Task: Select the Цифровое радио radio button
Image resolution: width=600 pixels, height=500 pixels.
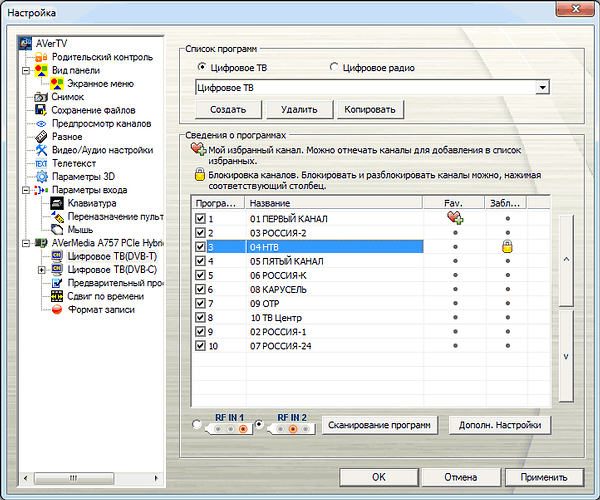Action: pyautogui.click(x=334, y=67)
